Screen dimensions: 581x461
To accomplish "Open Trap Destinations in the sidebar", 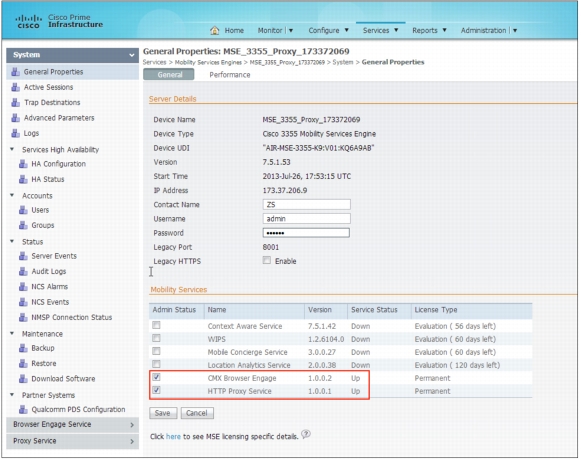I will pyautogui.click(x=52, y=103).
